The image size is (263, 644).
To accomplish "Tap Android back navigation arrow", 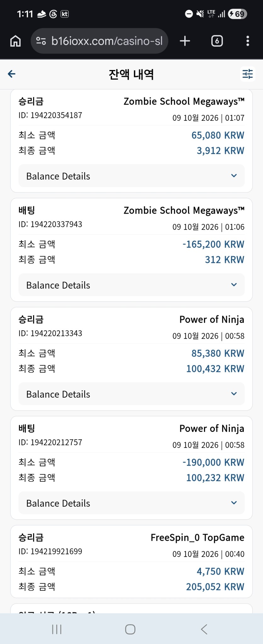I will coord(204,629).
